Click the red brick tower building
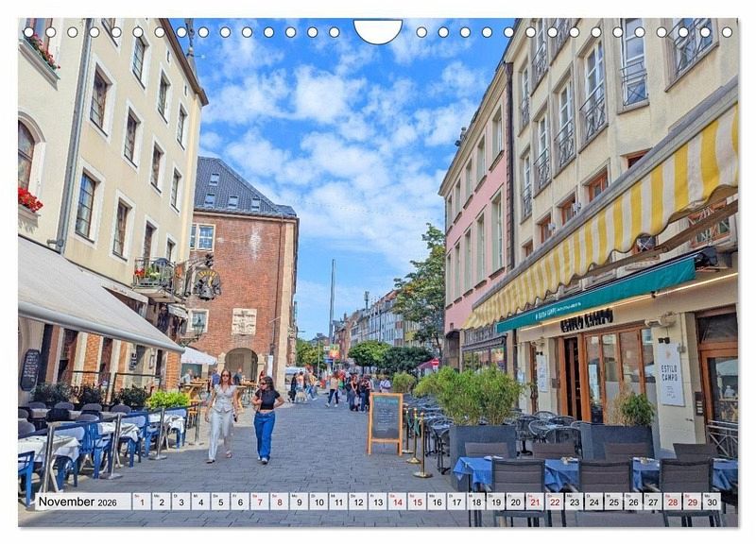This screenshot has width=756, height=545. 246,274
